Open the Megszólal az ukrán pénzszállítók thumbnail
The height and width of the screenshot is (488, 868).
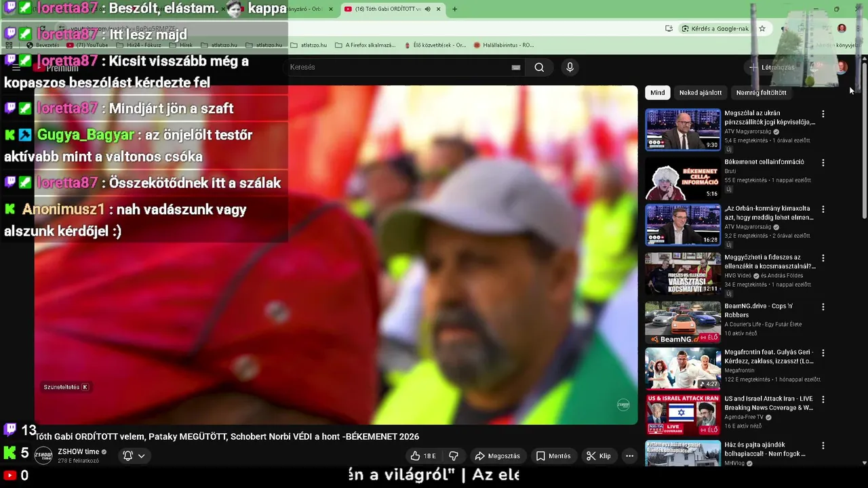click(683, 129)
